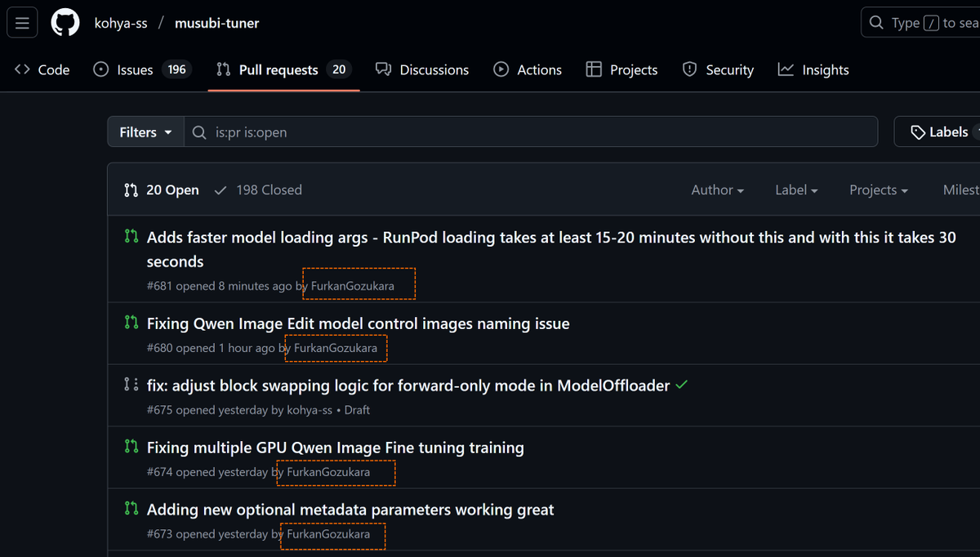Click the open pull request icon beside #681
Image resolution: width=980 pixels, height=557 pixels.
[x=131, y=236]
